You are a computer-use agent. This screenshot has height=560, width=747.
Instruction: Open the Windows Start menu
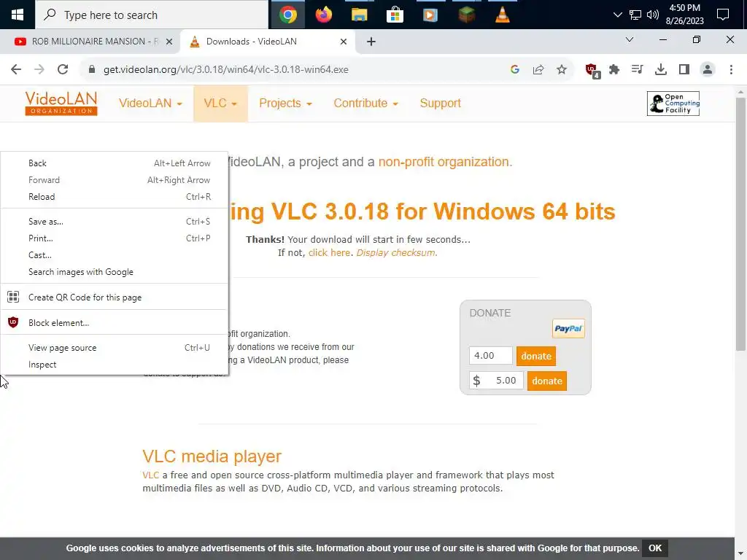click(x=18, y=15)
